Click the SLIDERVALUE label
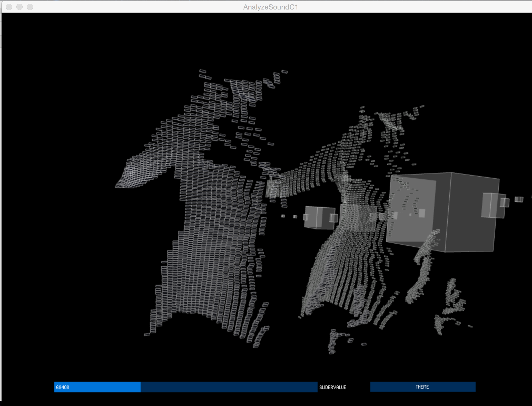The image size is (532, 406). click(x=333, y=387)
